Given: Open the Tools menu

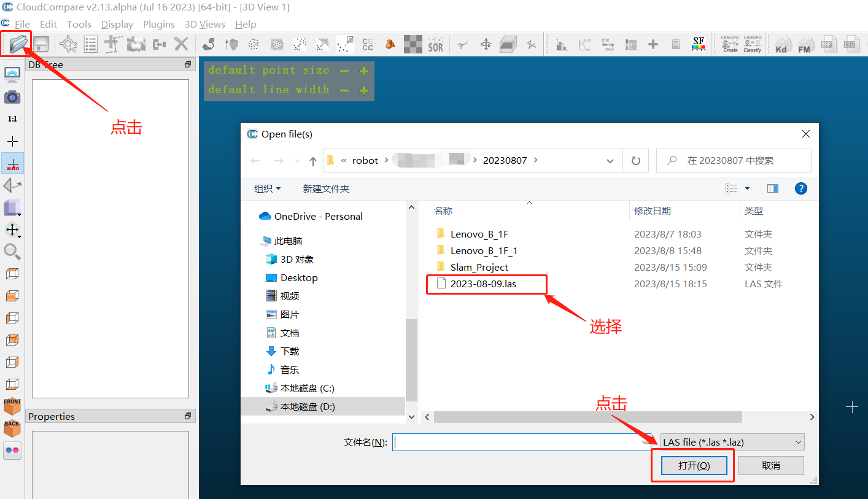Looking at the screenshot, I should pos(79,24).
